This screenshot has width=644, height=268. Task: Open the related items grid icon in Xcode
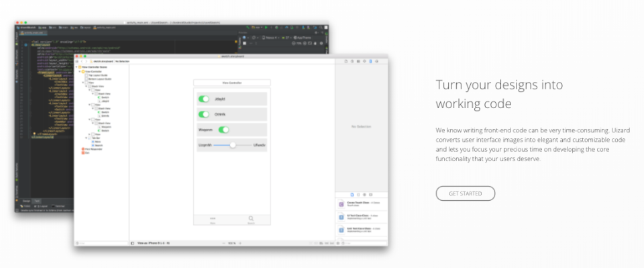(76, 61)
